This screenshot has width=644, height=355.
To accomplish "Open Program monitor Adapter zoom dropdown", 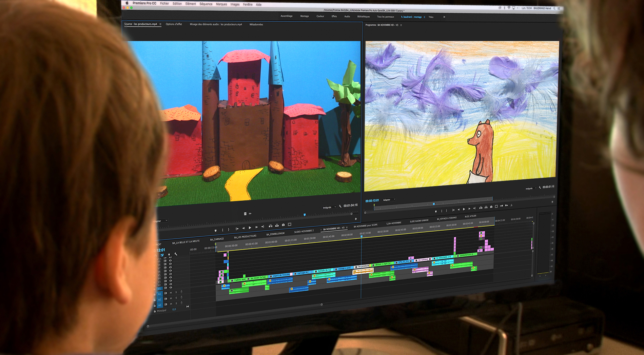I will (x=389, y=200).
